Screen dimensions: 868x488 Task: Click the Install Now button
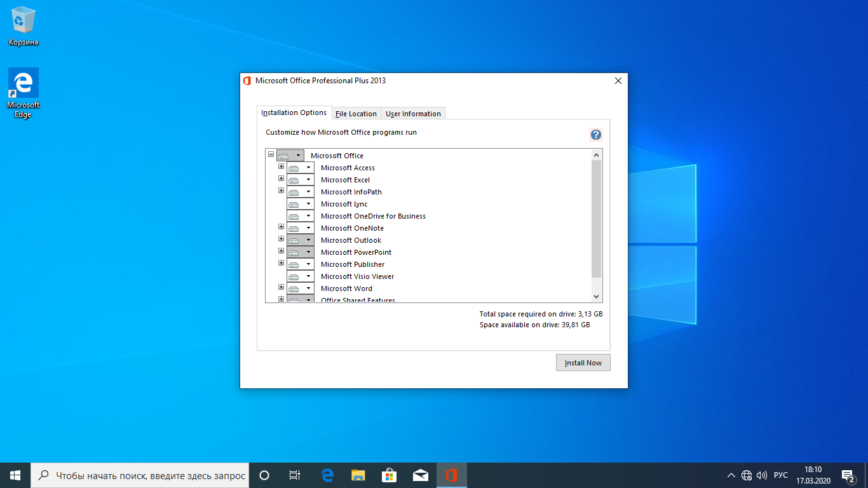point(583,363)
